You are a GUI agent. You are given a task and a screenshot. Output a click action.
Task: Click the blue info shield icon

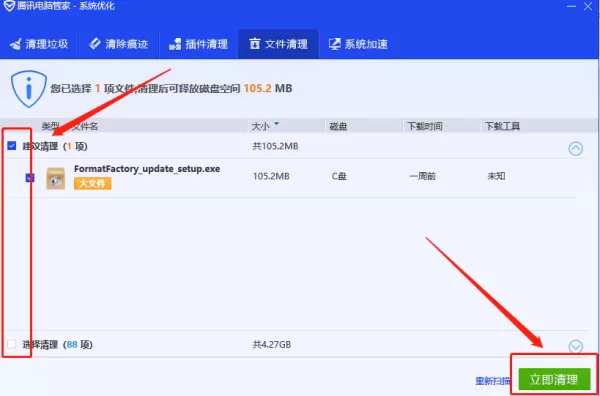click(29, 89)
